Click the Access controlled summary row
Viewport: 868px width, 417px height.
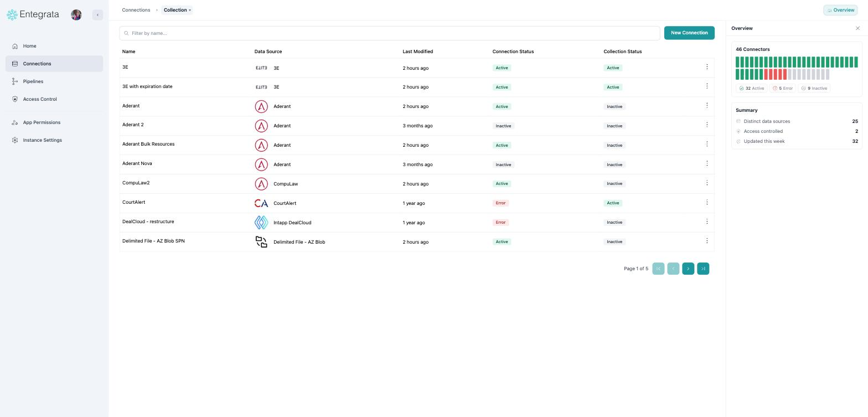[x=797, y=131]
